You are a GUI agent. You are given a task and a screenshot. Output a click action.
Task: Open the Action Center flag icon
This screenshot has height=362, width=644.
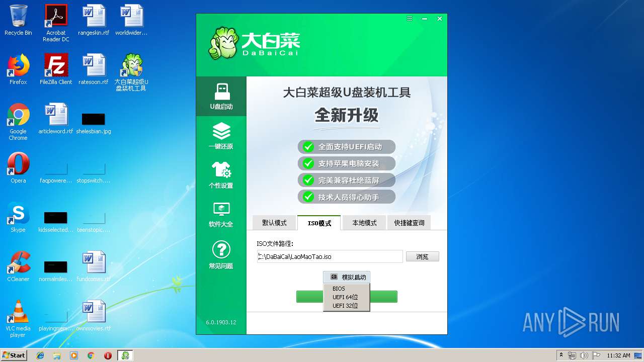coord(596,355)
